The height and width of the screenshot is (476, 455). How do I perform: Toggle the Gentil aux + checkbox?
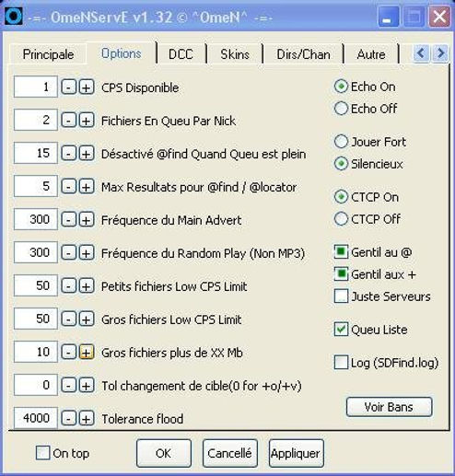[341, 274]
